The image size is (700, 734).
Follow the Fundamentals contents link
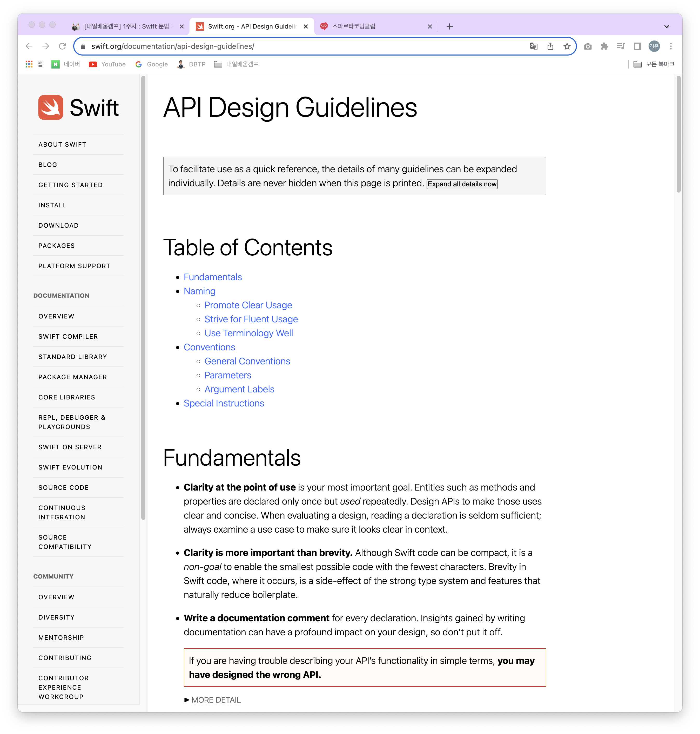[x=213, y=277]
